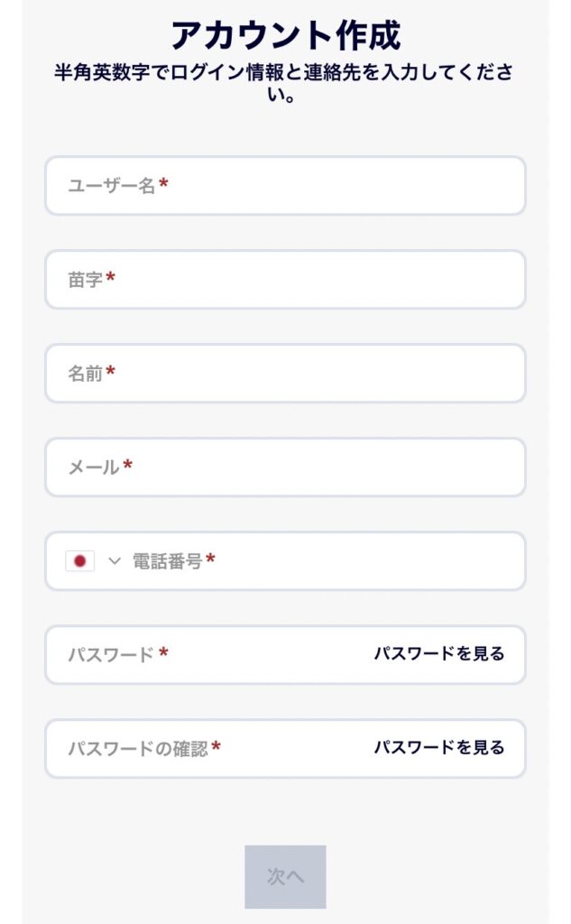Image resolution: width=571 pixels, height=924 pixels.
Task: Click the 次へ button
Action: (285, 873)
